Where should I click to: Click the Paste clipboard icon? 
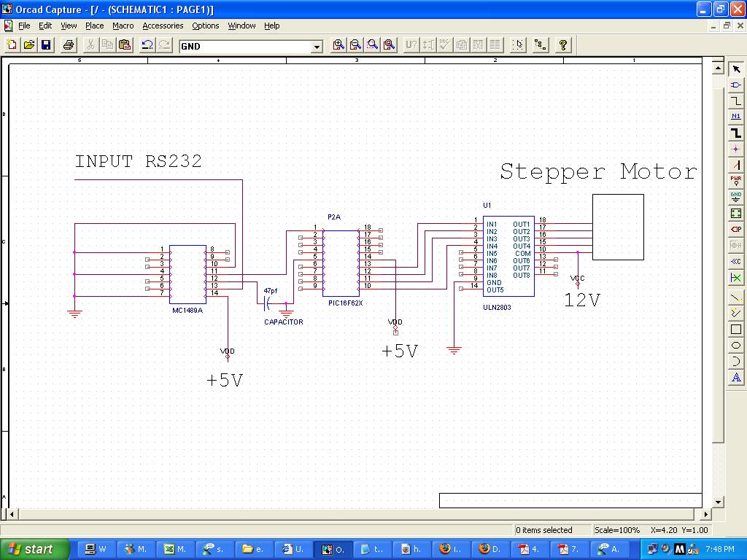pos(125,45)
